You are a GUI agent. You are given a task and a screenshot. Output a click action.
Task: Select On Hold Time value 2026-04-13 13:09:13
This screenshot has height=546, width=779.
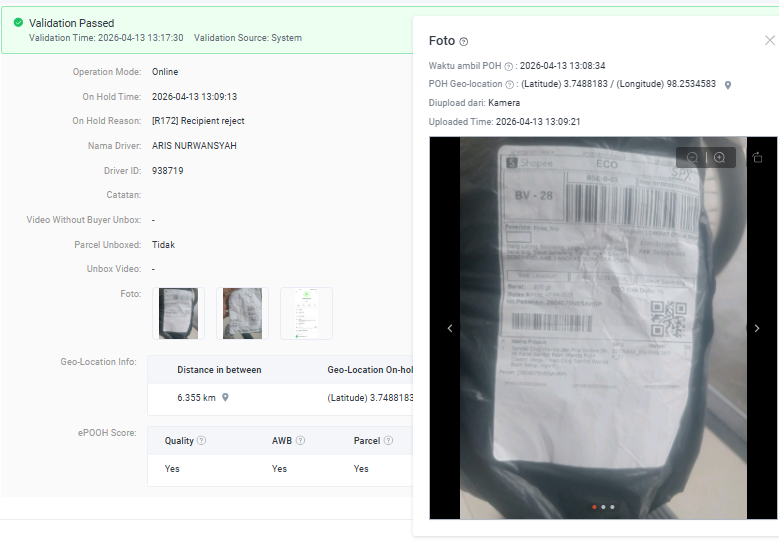[194, 97]
